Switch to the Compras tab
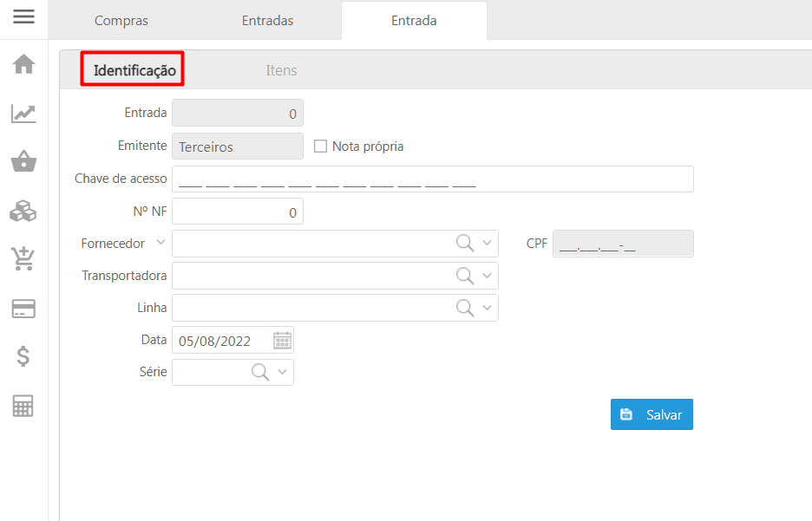The image size is (812, 521). 121,21
